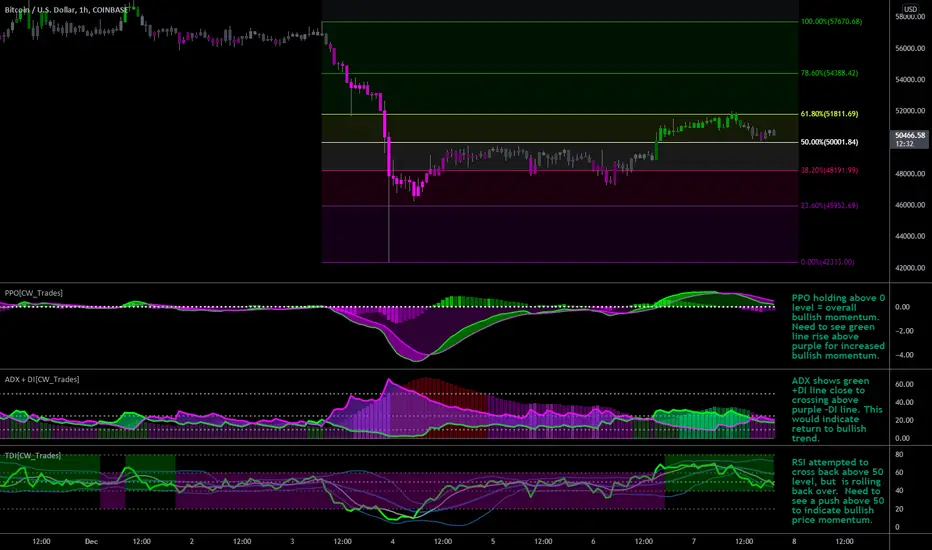932x550 pixels.
Task: Select the 100.00%(57670.68) Fibonacci label
Action: pos(831,21)
